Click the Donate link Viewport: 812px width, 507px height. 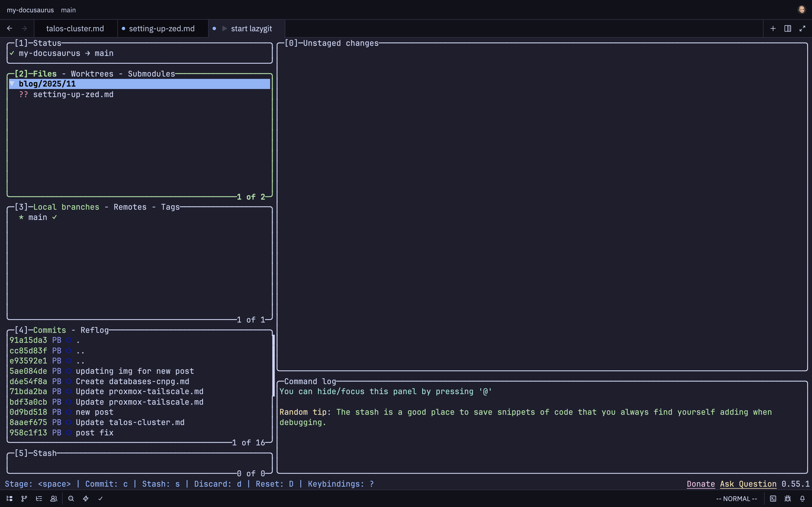[701, 484]
